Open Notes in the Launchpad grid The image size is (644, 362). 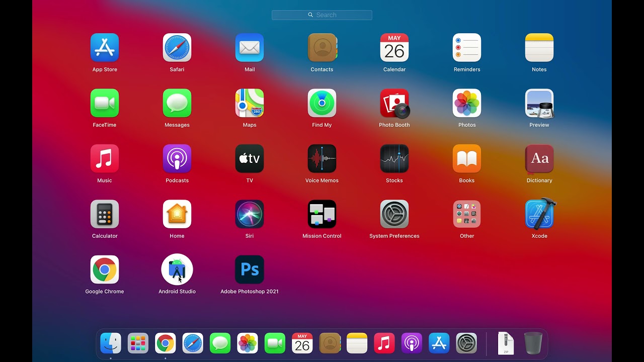pos(539,48)
